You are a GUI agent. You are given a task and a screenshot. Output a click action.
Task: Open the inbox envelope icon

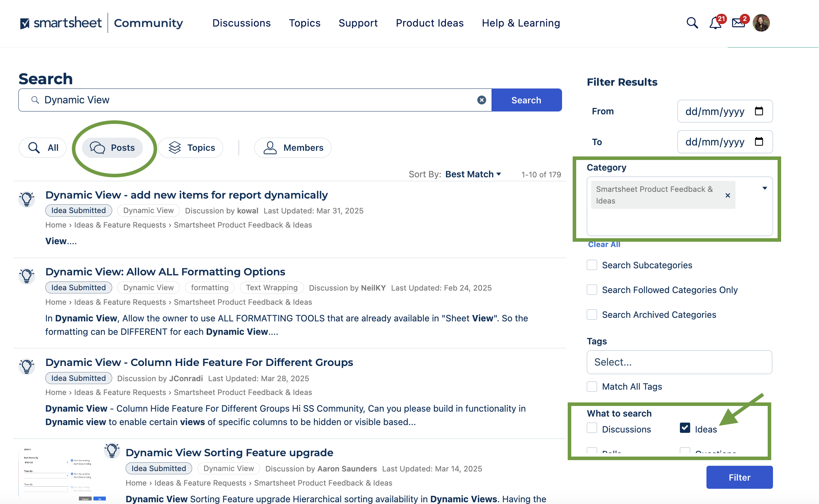click(x=738, y=23)
